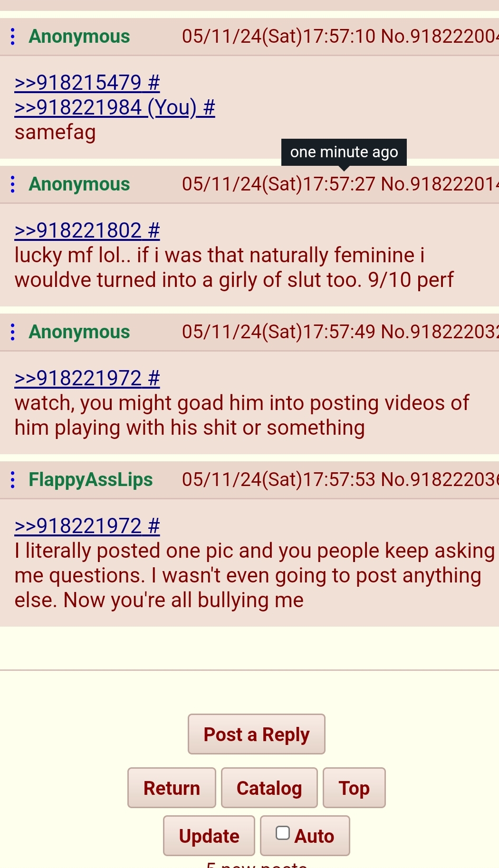Click the 17:57:27 post timestamp

pos(279,184)
